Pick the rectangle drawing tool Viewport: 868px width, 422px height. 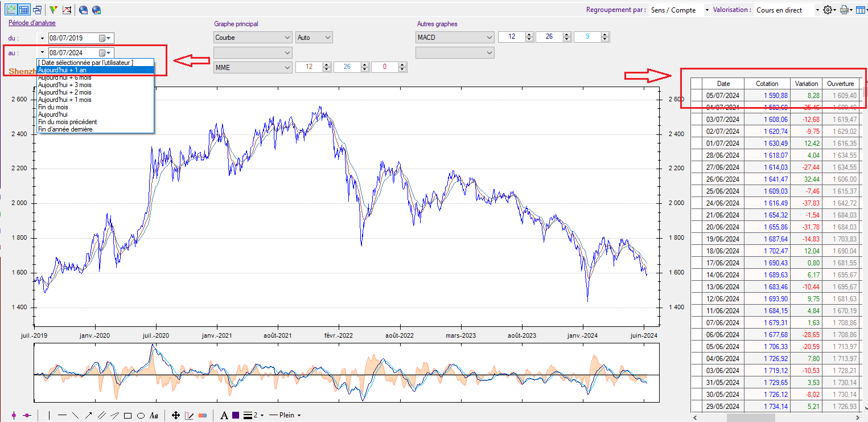128,415
